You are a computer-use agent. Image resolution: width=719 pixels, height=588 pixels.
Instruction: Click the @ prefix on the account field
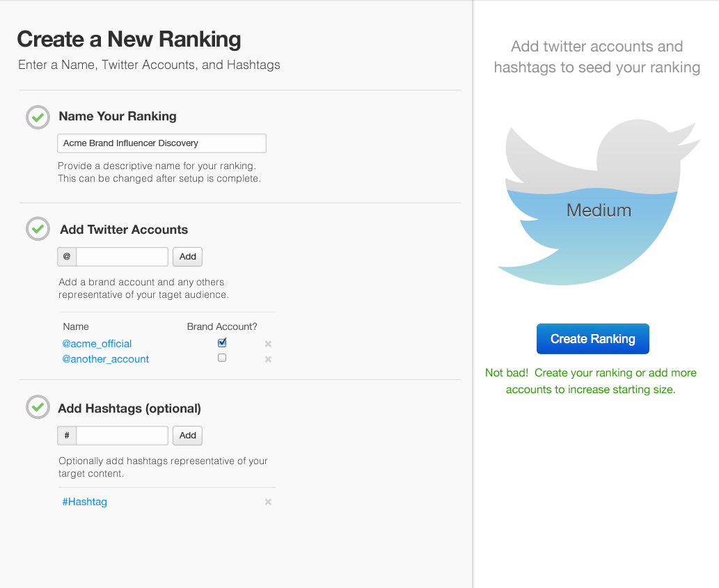pos(67,257)
